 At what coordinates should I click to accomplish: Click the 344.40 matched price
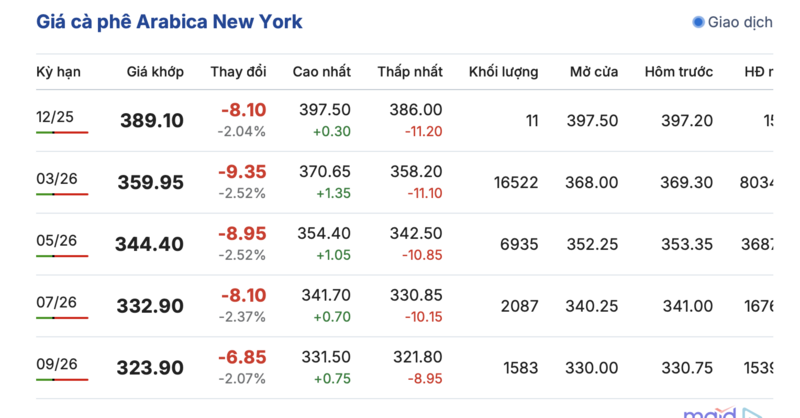click(150, 244)
